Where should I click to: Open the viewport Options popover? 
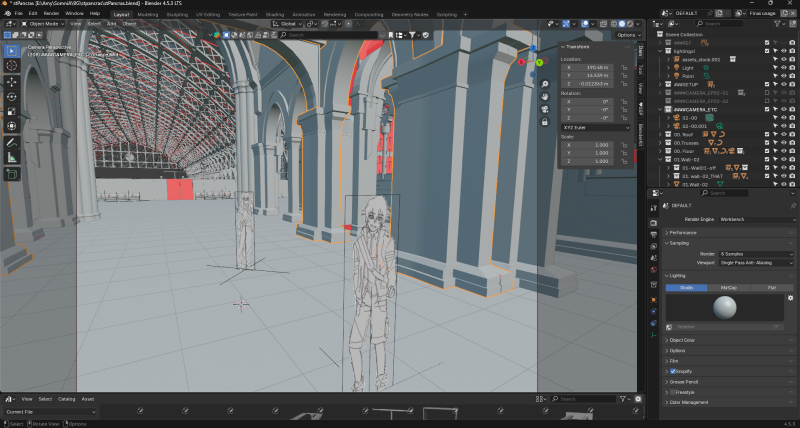(626, 35)
